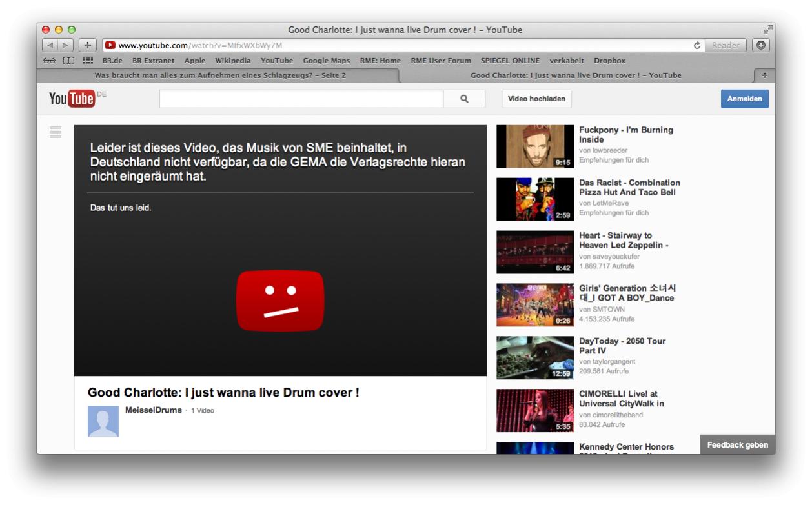Click the 'Das Racist - Combination Pizza Hut' title
The width and height of the screenshot is (812, 505).
pos(630,188)
